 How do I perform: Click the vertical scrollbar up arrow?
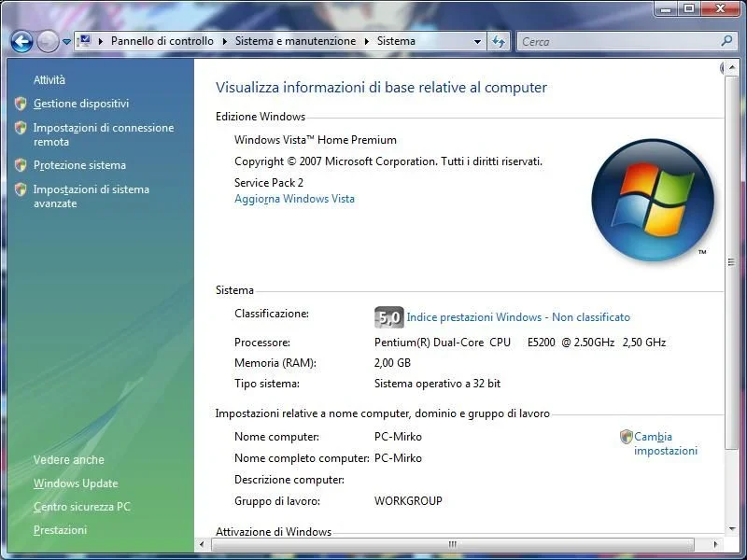(x=732, y=68)
